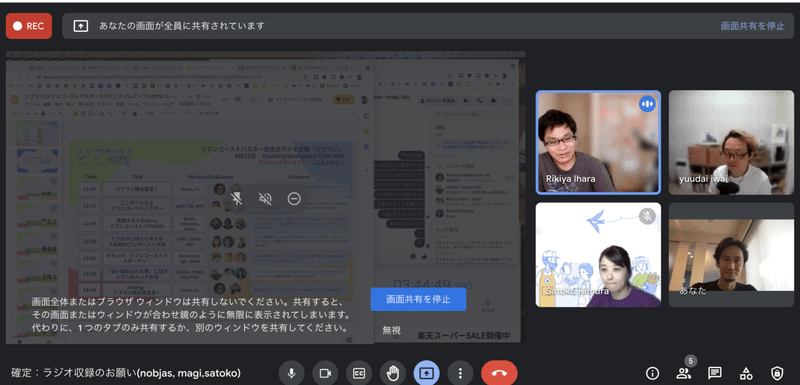800x385 pixels.
Task: Unpin the shared presentation tile
Action: (x=237, y=198)
